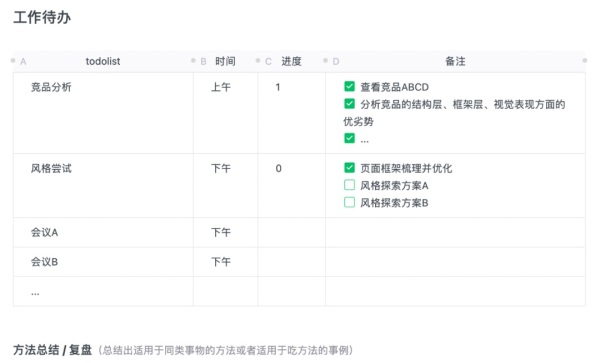Click the dot handle before column D

coord(326,60)
